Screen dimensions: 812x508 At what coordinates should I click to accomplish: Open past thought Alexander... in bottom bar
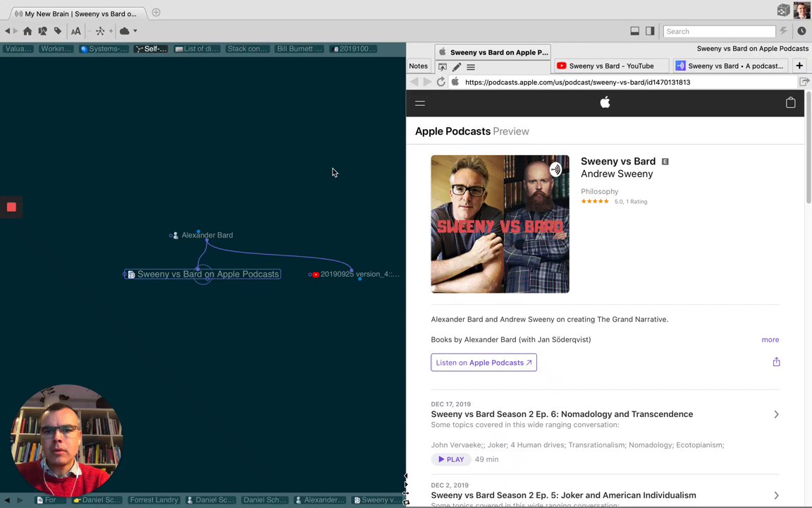(x=319, y=500)
